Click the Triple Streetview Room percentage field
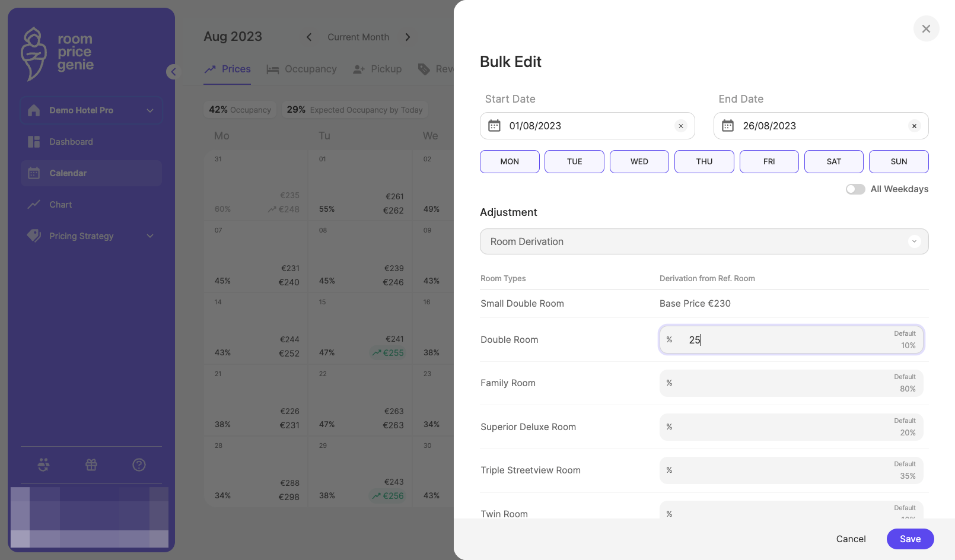Screen dimensions: 955x560 pos(791,470)
